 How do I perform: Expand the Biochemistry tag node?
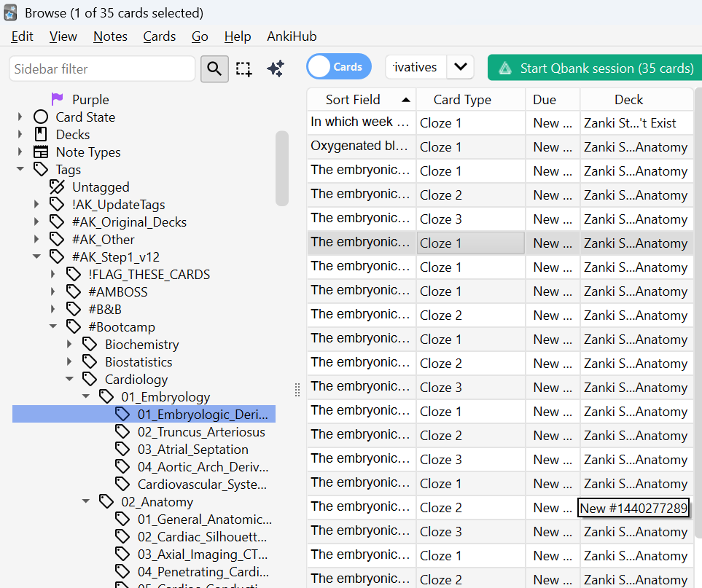point(70,344)
